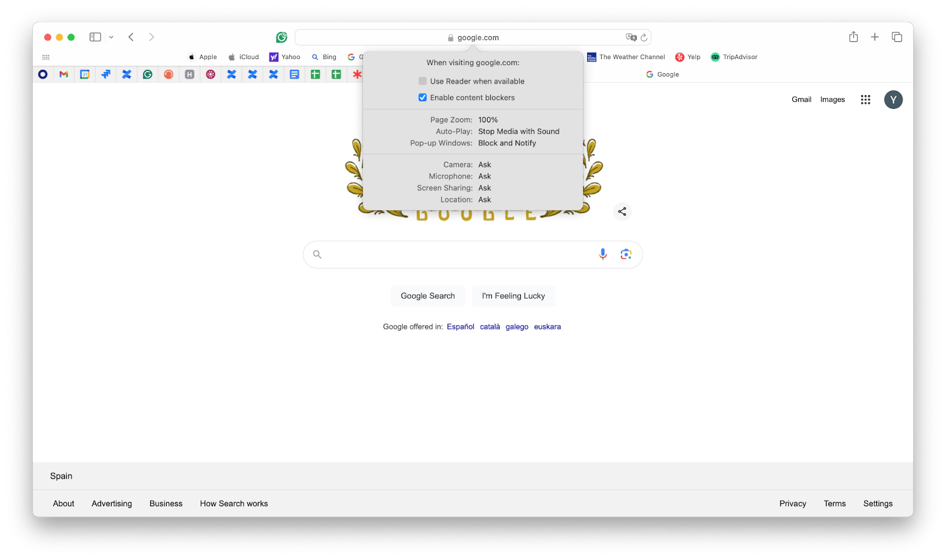The image size is (946, 560).
Task: Switch to the Google Calendar pinned tab
Action: click(85, 75)
